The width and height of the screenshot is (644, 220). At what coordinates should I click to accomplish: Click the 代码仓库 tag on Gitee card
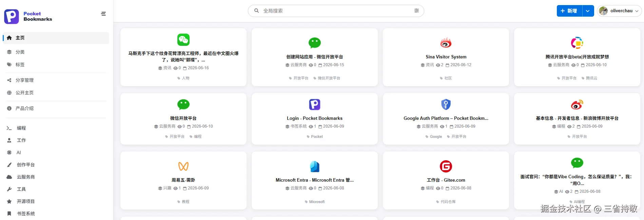coord(446,202)
